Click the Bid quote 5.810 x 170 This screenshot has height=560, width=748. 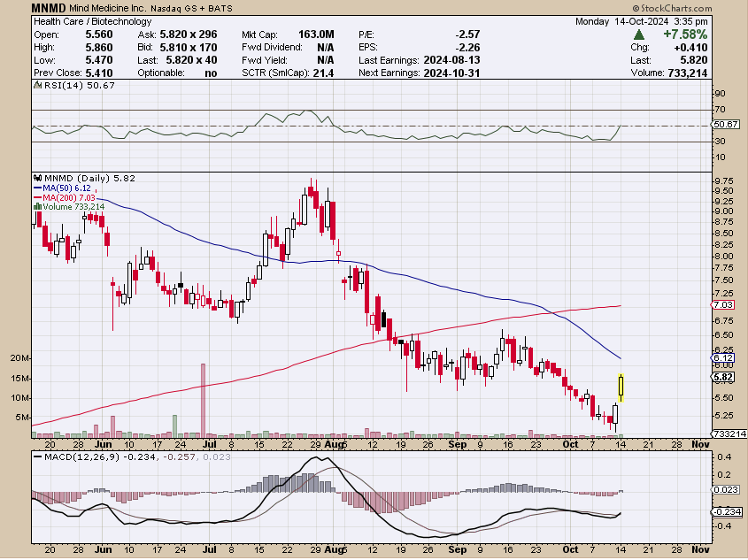pyautogui.click(x=189, y=48)
